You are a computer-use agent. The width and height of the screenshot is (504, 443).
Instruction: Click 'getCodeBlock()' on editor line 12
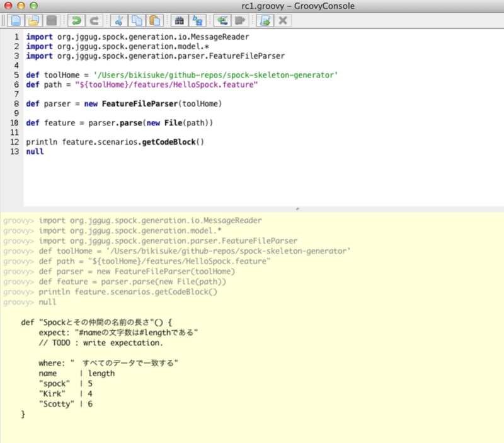[173, 142]
